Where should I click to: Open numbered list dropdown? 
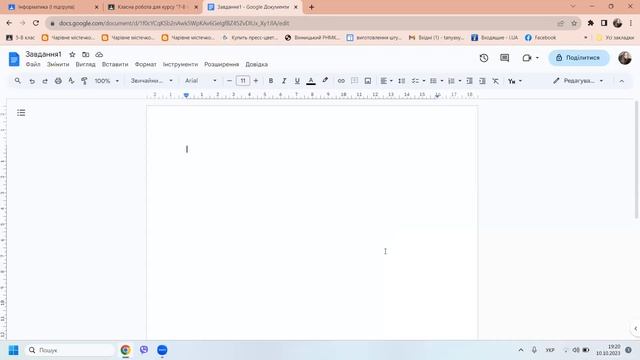click(454, 81)
